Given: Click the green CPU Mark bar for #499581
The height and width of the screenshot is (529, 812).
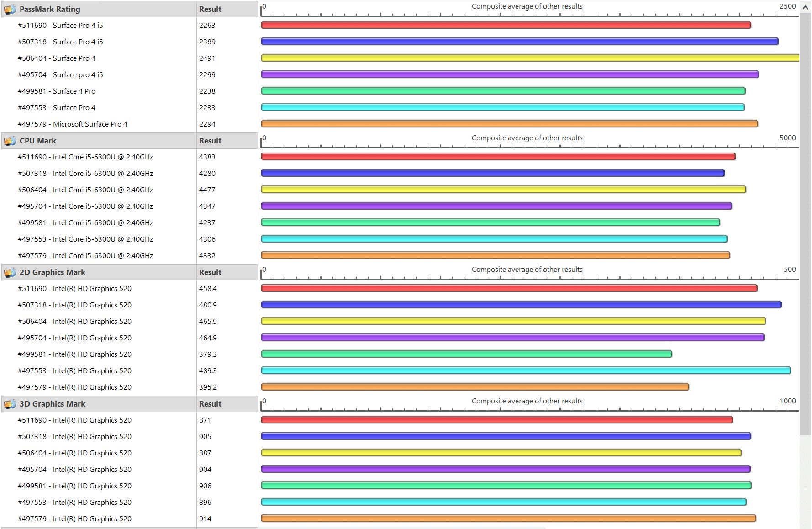Looking at the screenshot, I should (x=490, y=222).
